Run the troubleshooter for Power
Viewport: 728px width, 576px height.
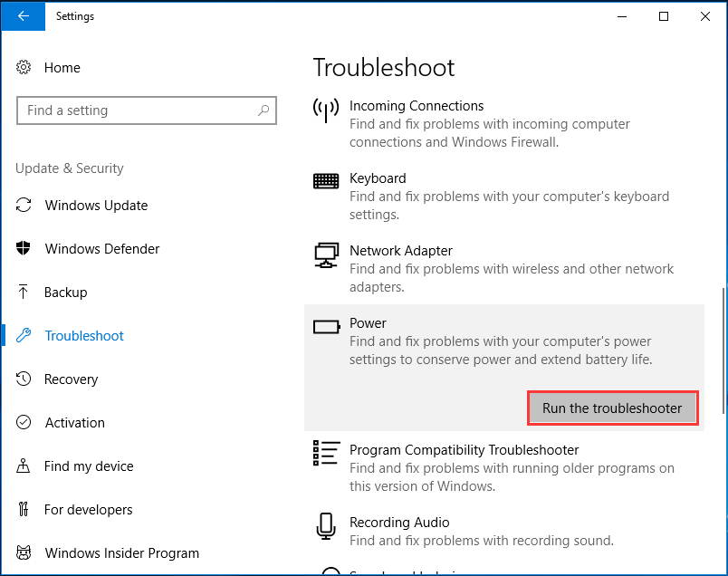tap(612, 408)
